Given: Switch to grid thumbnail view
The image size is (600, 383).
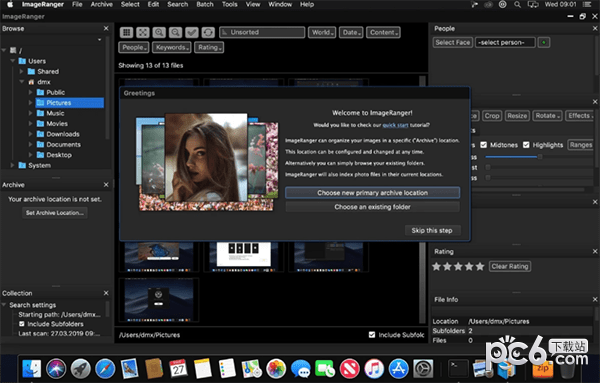Looking at the screenshot, I should 126,33.
